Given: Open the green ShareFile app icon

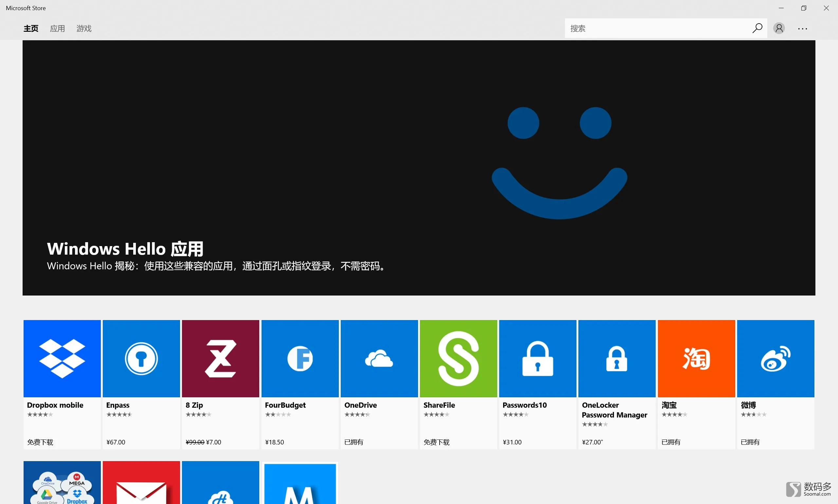Looking at the screenshot, I should click(x=459, y=358).
